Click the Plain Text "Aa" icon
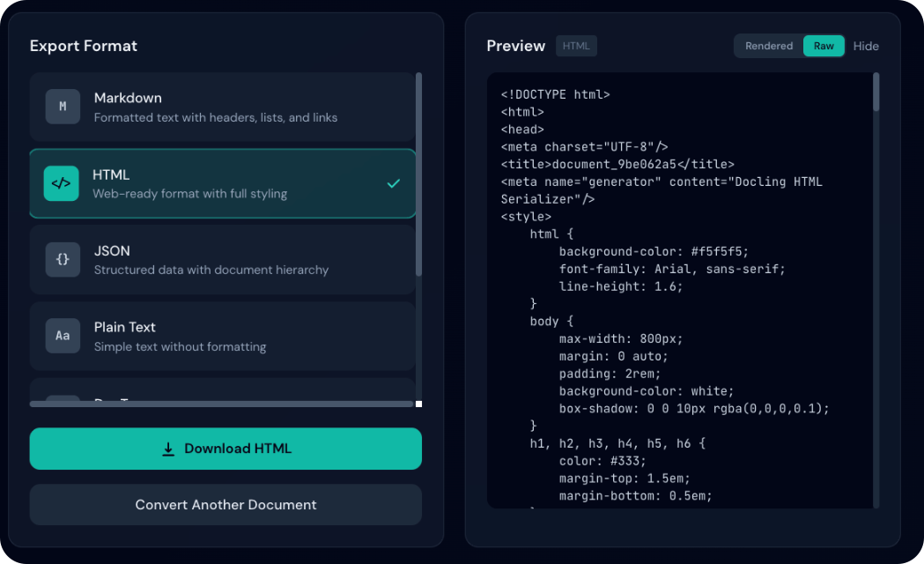This screenshot has width=924, height=564. [63, 336]
